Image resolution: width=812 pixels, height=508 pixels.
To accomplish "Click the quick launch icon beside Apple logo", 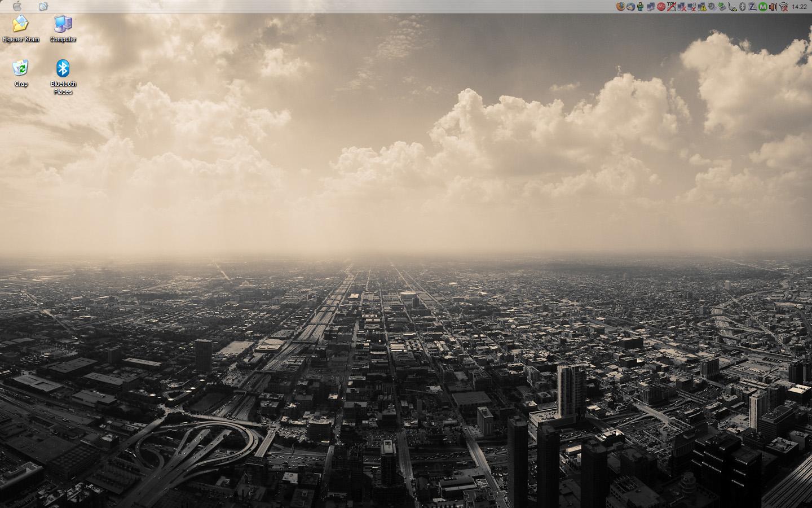I will coord(43,6).
